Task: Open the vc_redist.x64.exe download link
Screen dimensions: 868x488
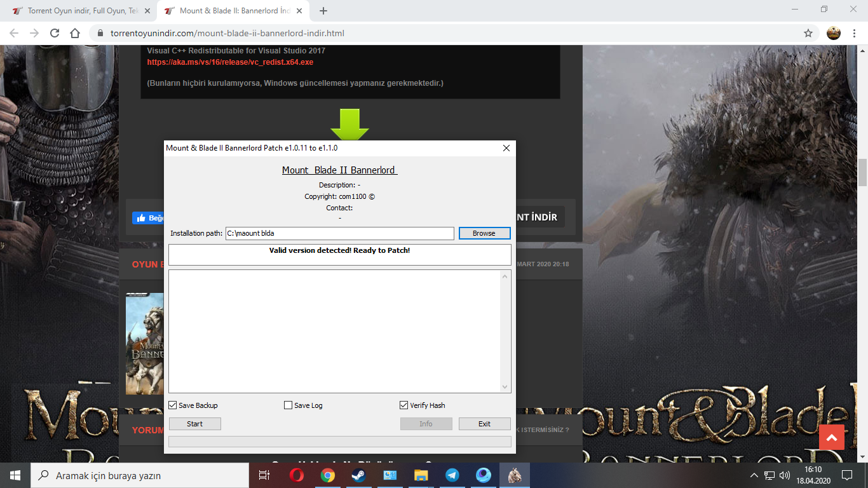Action: (230, 62)
